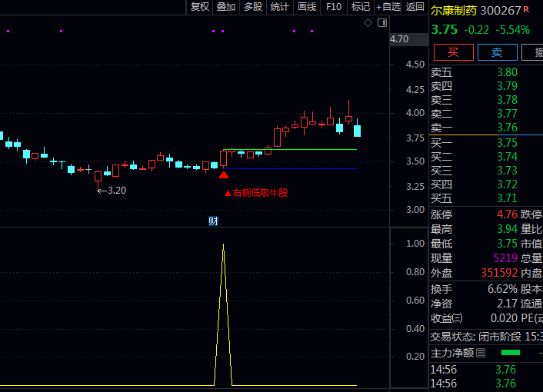Click 买五 price 3.71
The height and width of the screenshot is (392, 543).
click(507, 198)
